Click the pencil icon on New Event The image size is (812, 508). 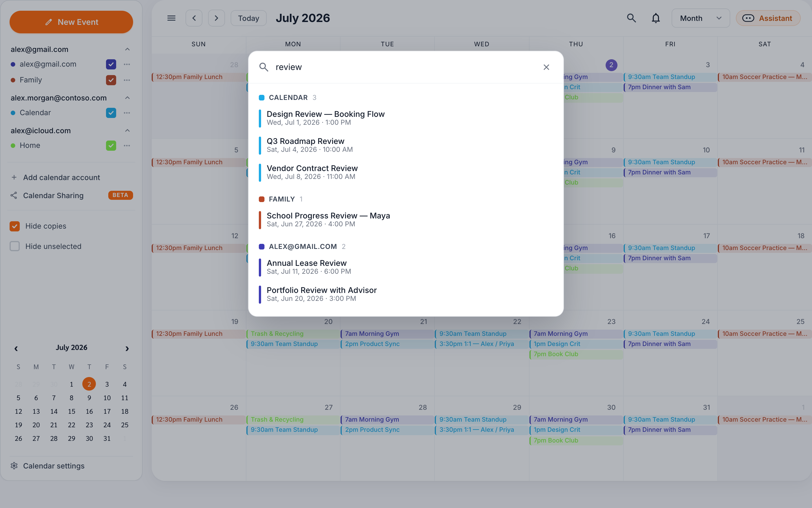[49, 22]
